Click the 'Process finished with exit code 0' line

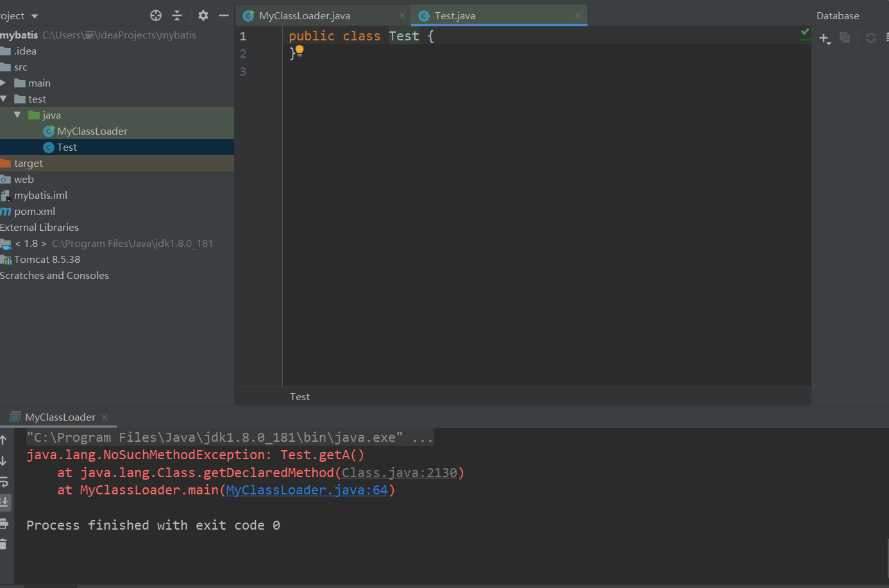pyautogui.click(x=153, y=525)
